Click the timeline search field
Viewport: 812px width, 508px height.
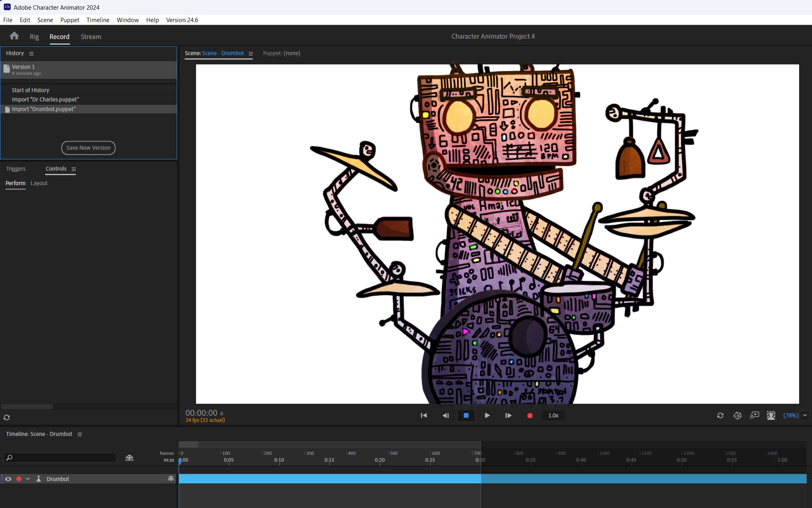coord(60,458)
